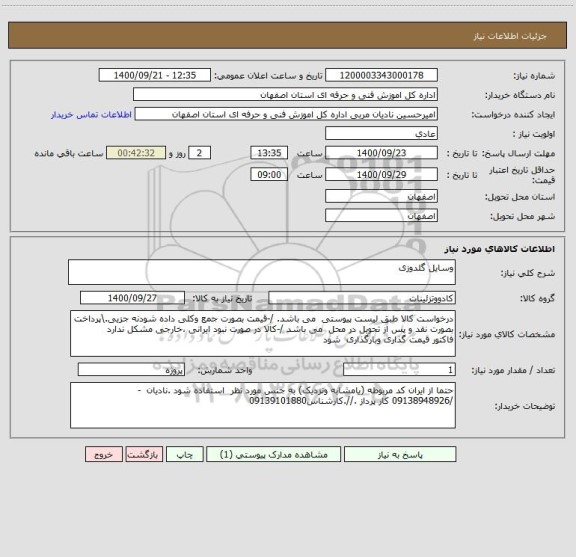Click label 'شماره نیاز:'

click(x=534, y=76)
